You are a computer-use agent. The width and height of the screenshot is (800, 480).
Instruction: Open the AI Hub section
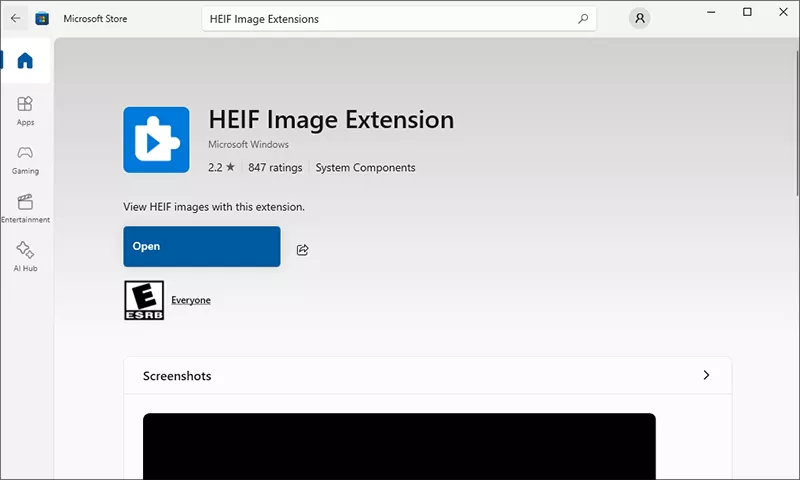click(25, 257)
